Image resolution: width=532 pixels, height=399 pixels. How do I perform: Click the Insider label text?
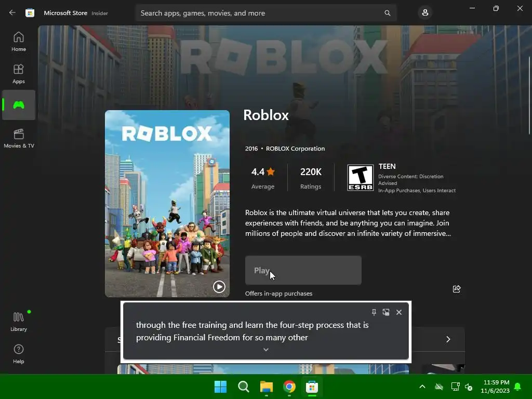(100, 13)
